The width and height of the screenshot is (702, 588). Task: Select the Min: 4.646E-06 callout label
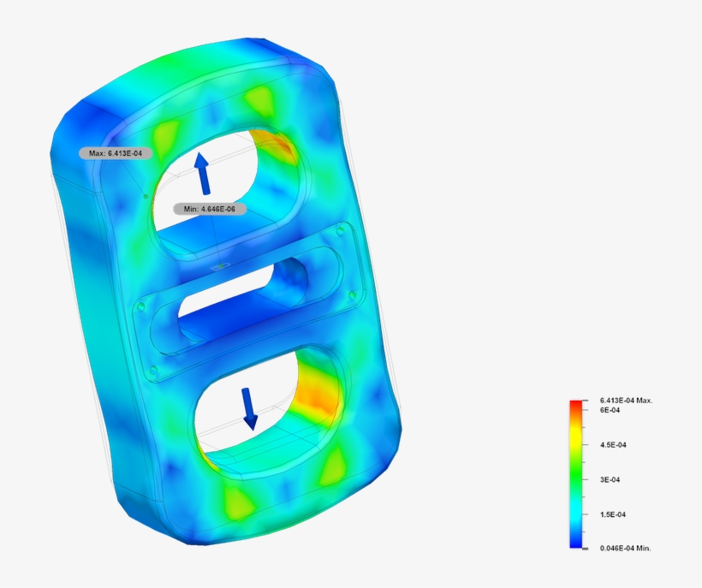click(x=210, y=209)
